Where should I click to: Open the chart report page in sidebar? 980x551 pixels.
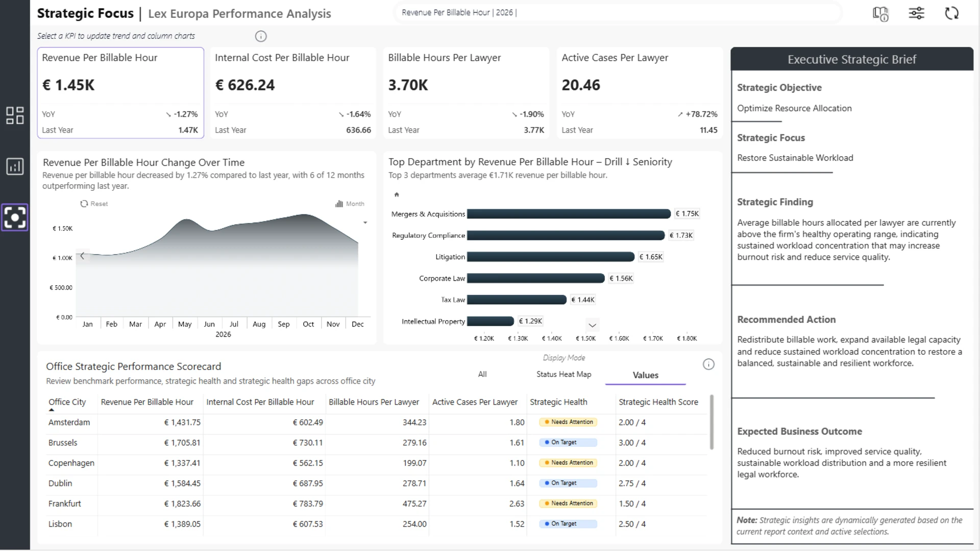click(x=15, y=166)
